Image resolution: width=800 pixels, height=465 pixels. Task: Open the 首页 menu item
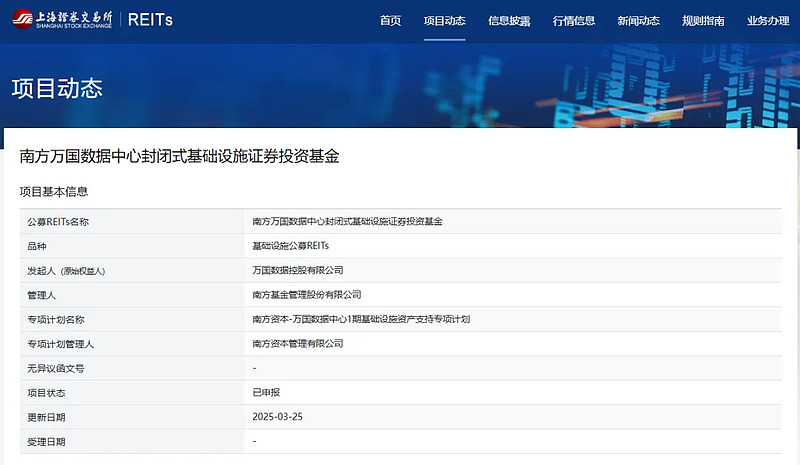(x=390, y=21)
